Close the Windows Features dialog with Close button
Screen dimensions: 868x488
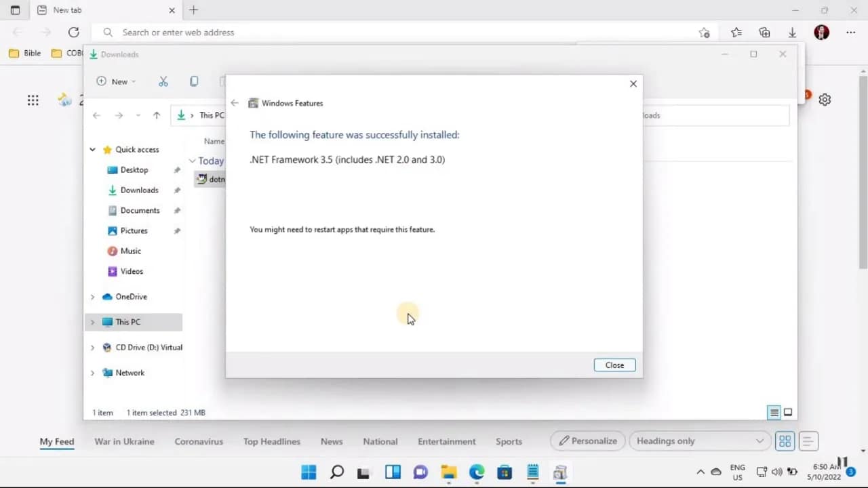[614, 365]
